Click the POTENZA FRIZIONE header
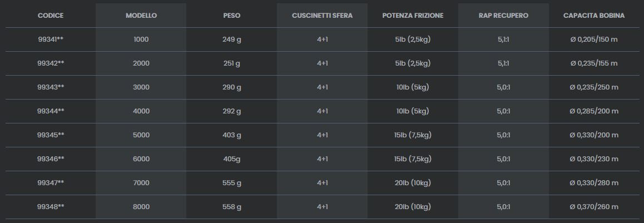Viewport: 644px width, 223px height. point(413,16)
